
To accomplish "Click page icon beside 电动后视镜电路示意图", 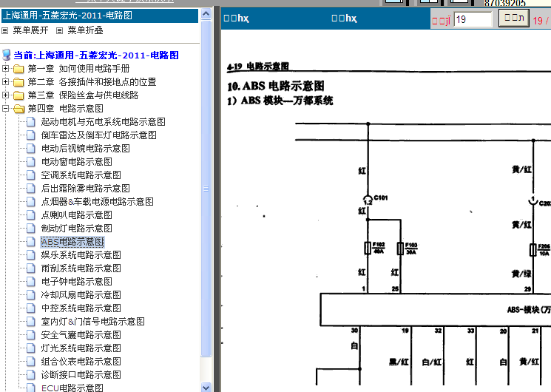I will 31,149.
